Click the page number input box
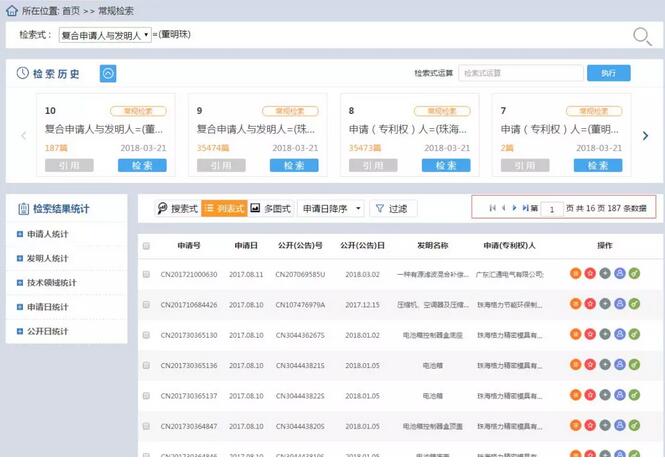The width and height of the screenshot is (665, 470). (552, 209)
